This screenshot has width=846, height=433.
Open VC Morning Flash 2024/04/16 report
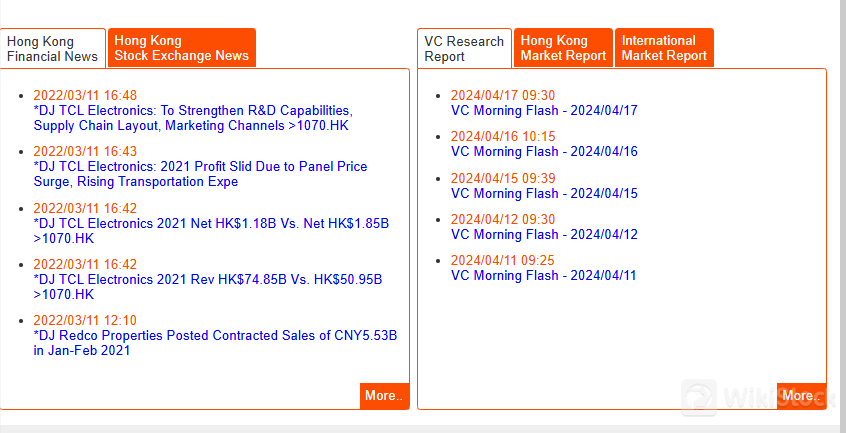tap(544, 152)
